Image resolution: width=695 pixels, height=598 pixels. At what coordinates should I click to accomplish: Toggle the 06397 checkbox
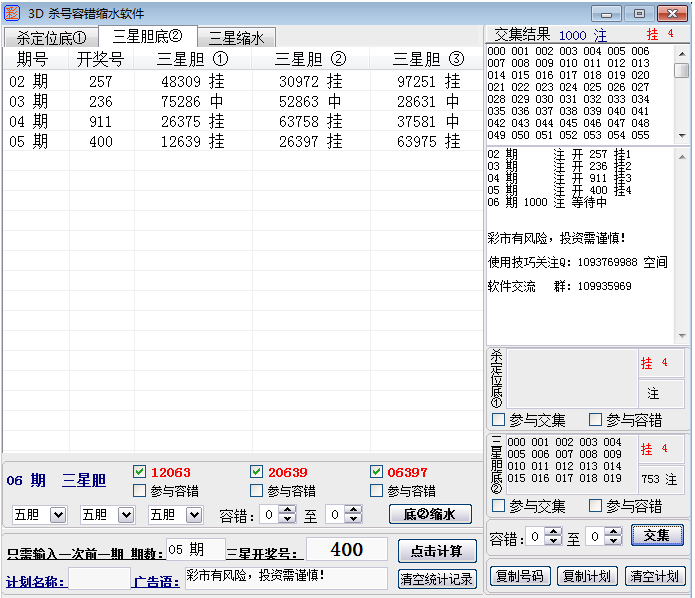pyautogui.click(x=377, y=472)
